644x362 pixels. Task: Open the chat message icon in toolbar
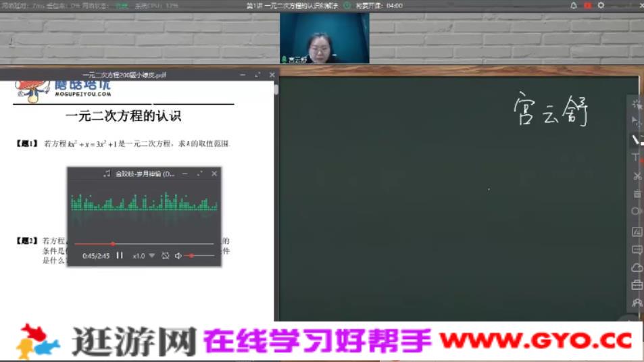tap(637, 249)
